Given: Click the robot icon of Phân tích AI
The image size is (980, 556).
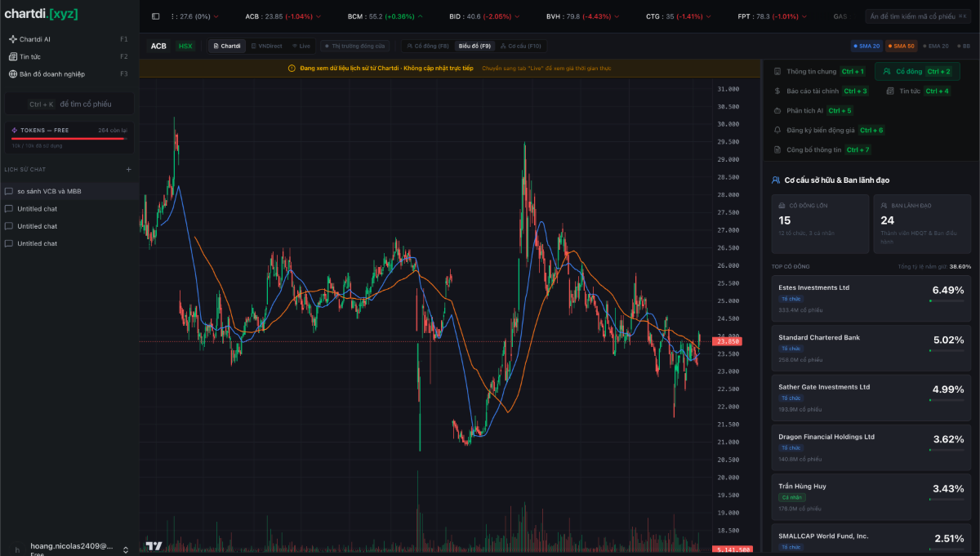Looking at the screenshot, I should (777, 110).
